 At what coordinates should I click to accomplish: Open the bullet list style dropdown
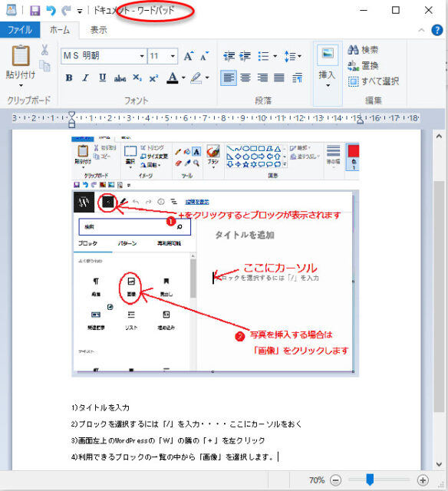tap(275, 56)
